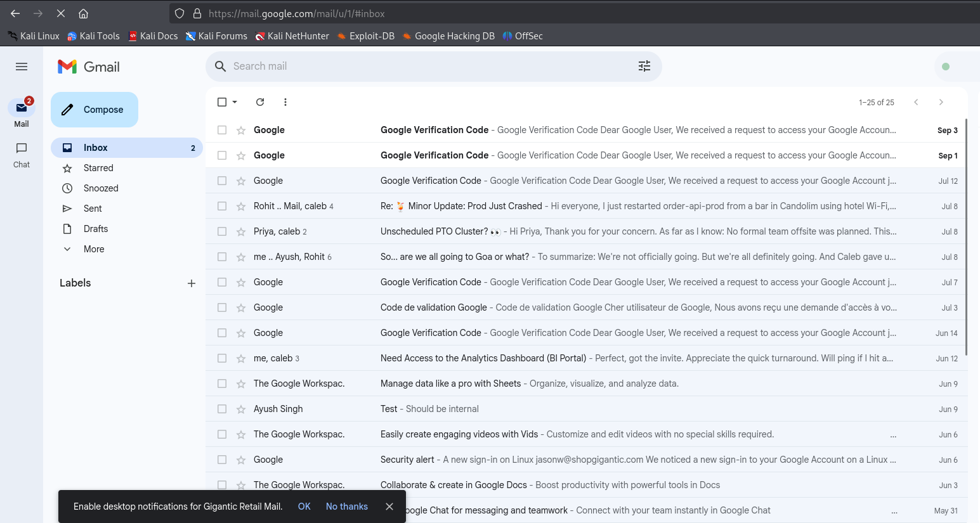This screenshot has width=980, height=523.
Task: Open the Starred folder
Action: pyautogui.click(x=127, y=168)
